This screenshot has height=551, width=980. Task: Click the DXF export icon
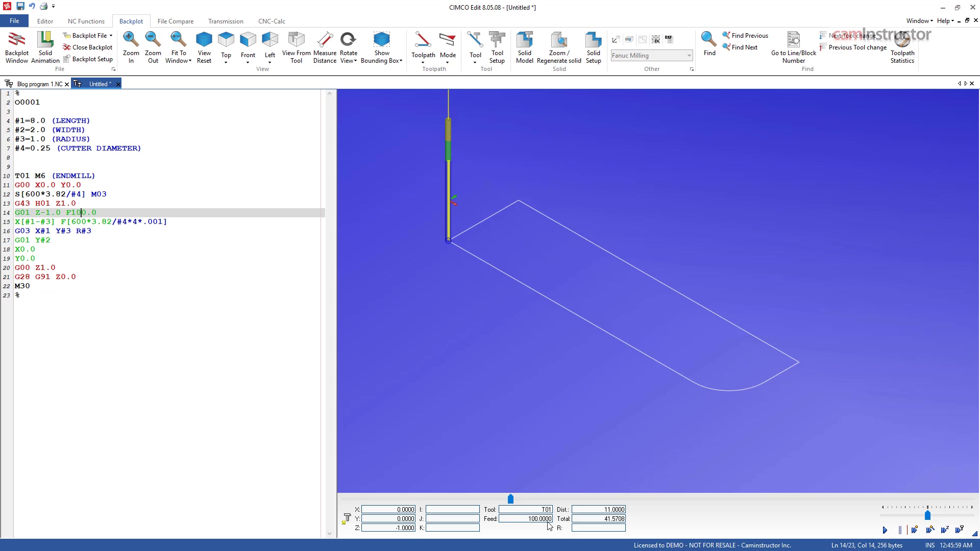coord(669,38)
